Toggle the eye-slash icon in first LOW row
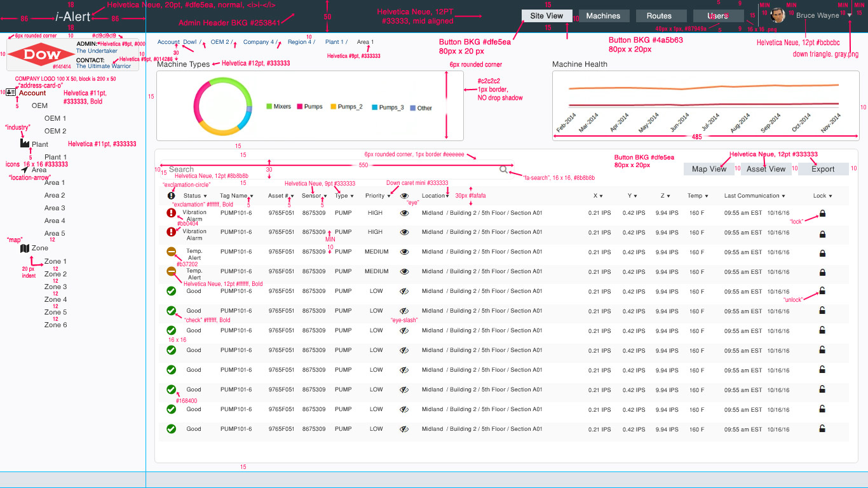Image resolution: width=868 pixels, height=488 pixels. pos(403,292)
